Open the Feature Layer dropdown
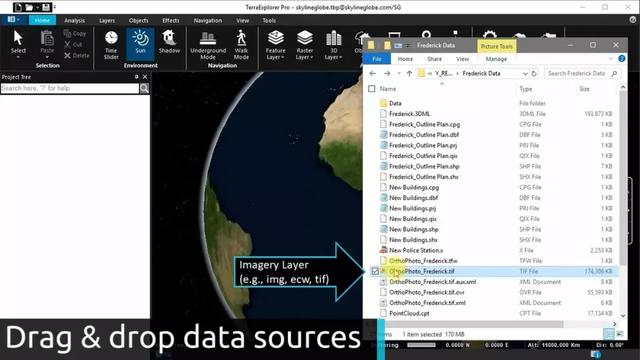The image size is (640, 360). pos(276,45)
